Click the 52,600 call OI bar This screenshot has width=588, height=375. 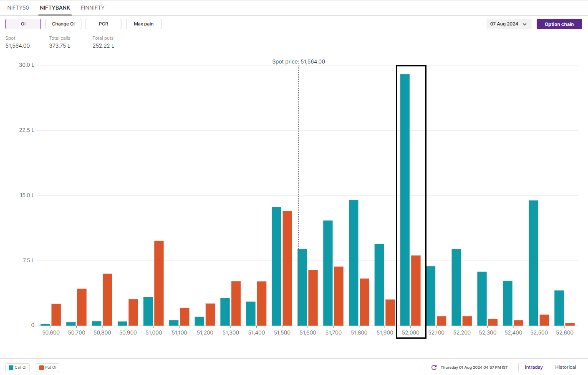coord(559,308)
